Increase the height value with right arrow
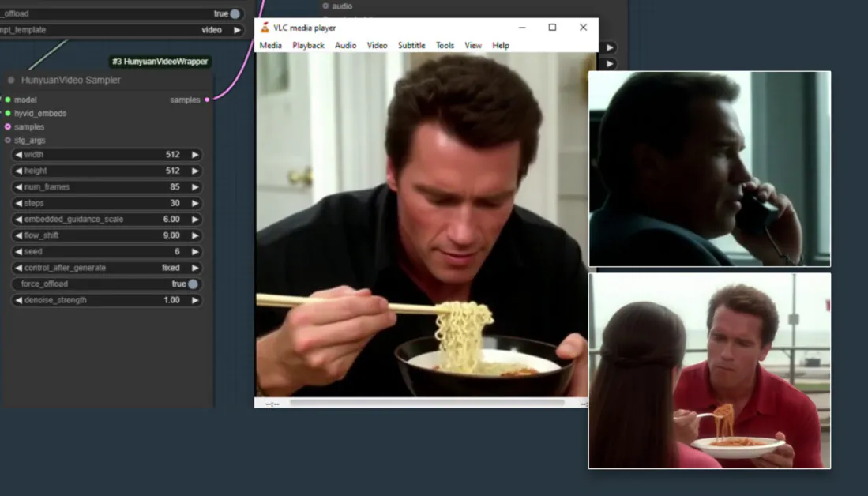868x496 pixels. coord(195,171)
